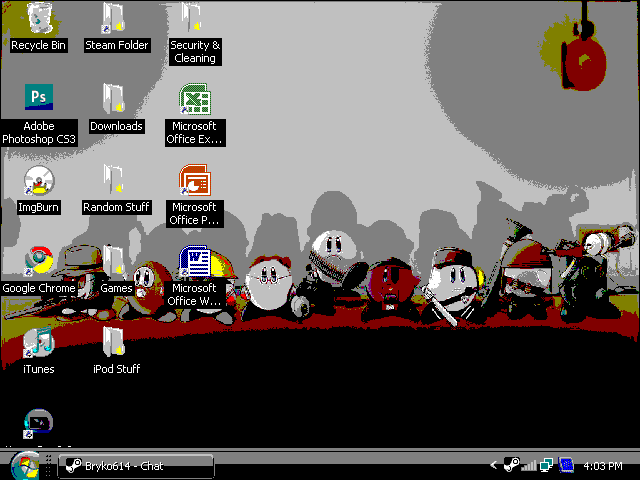Launch Microsoft Office Excel shortcut
Screen dimensions: 640x480
pyautogui.click(x=194, y=98)
